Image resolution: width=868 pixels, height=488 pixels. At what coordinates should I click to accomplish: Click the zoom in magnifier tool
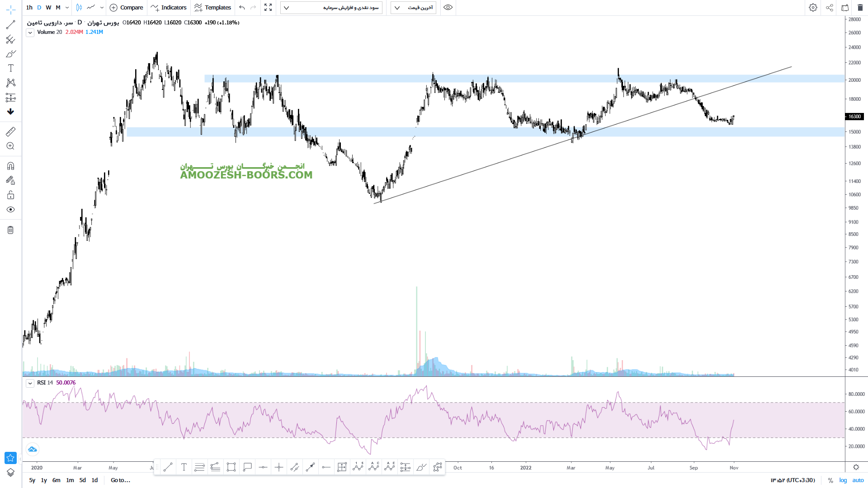point(10,146)
